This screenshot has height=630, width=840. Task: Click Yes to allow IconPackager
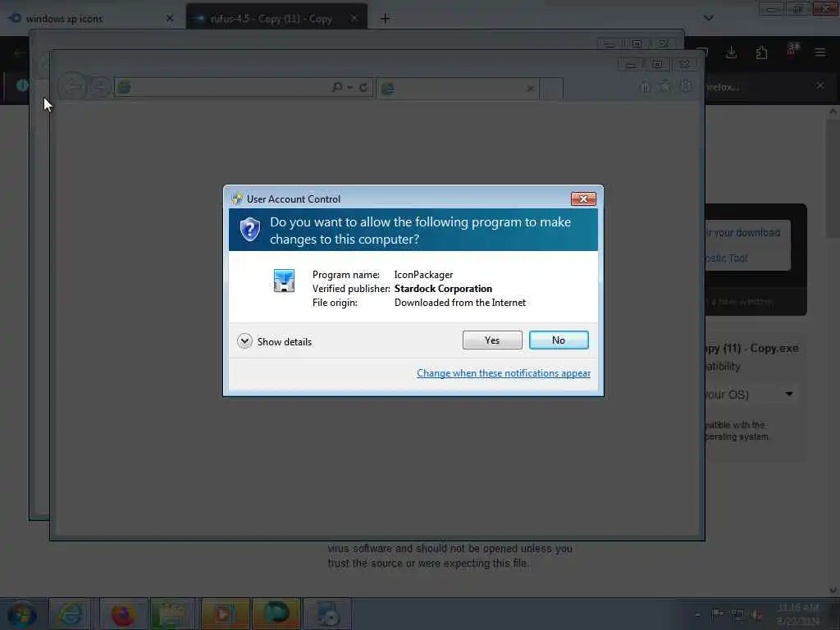point(492,340)
